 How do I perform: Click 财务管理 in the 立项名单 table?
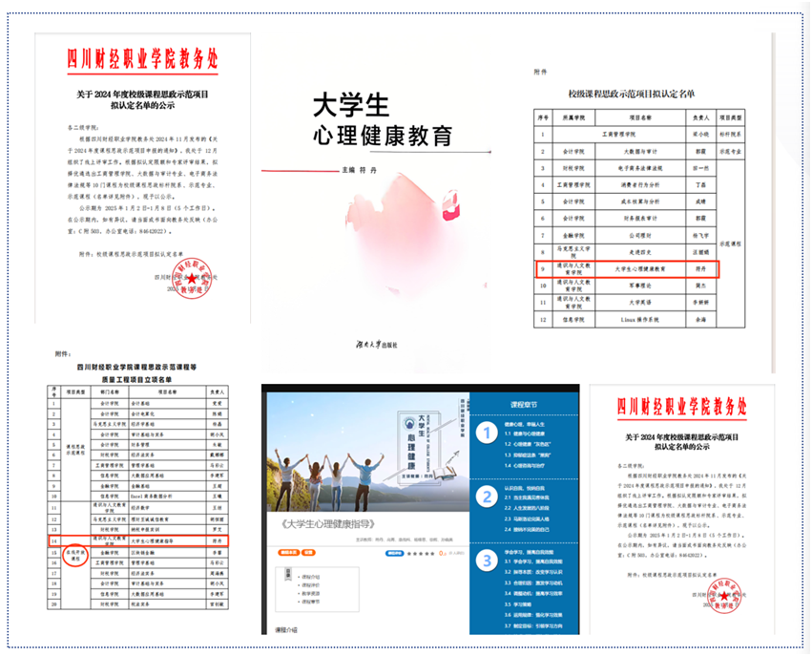[140, 445]
